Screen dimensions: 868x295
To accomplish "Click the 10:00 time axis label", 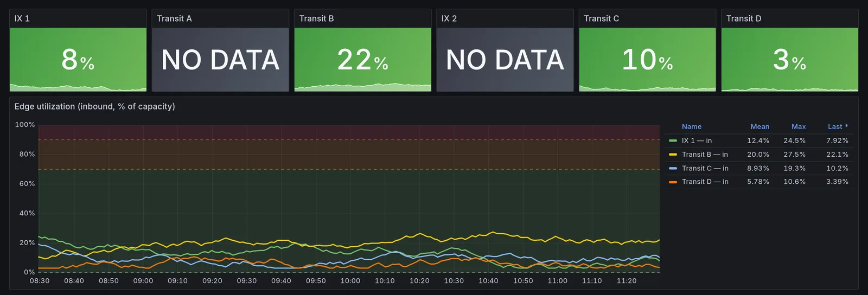I will pyautogui.click(x=350, y=281).
